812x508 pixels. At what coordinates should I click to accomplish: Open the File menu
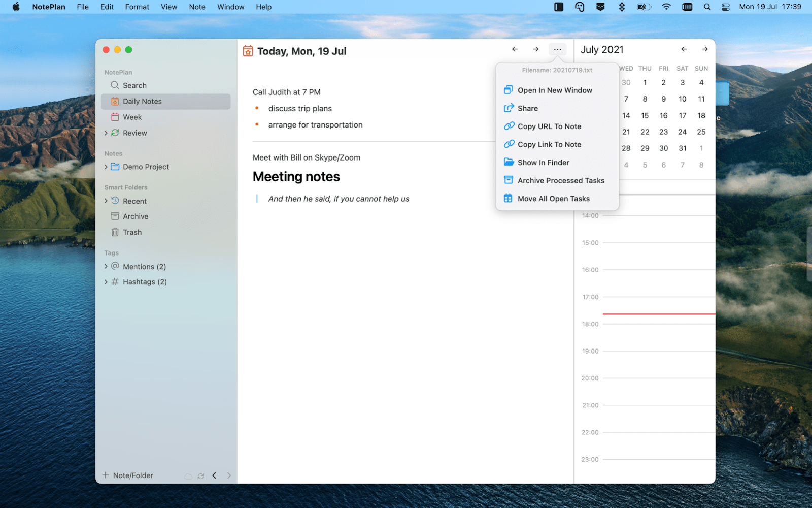click(x=83, y=7)
